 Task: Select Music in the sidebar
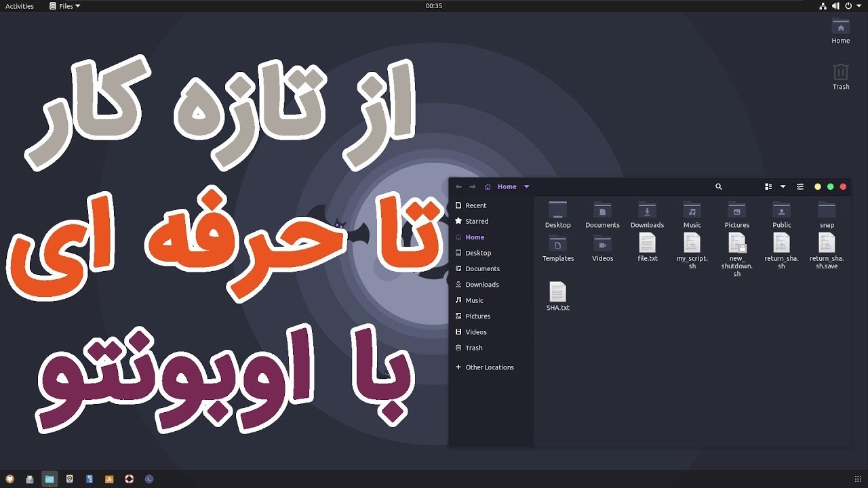[x=492, y=300]
